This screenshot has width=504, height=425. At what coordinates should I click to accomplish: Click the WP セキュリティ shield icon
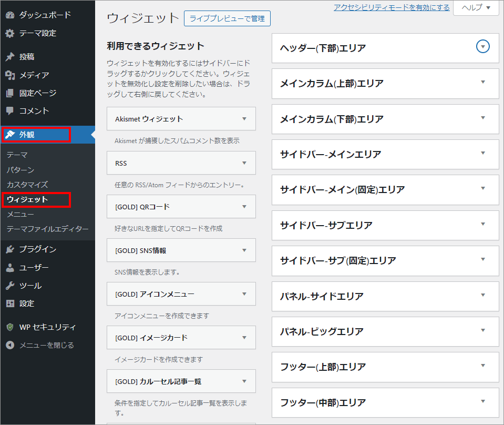point(10,327)
